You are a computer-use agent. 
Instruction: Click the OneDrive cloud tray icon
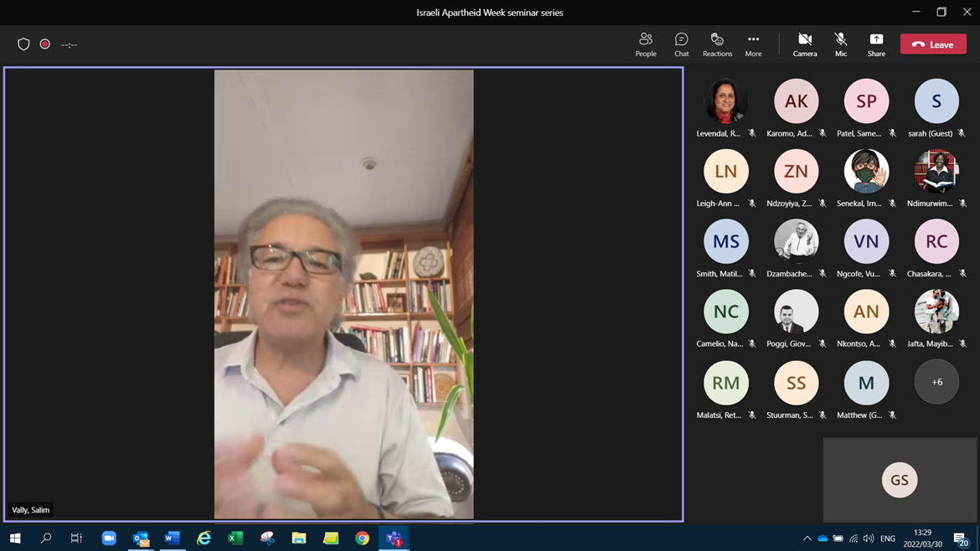pos(823,538)
